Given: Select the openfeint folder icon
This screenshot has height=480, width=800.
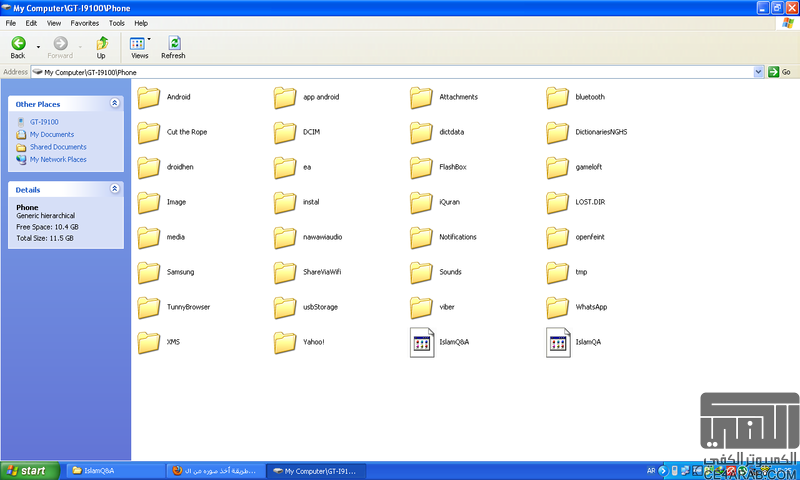Looking at the screenshot, I should (x=558, y=238).
